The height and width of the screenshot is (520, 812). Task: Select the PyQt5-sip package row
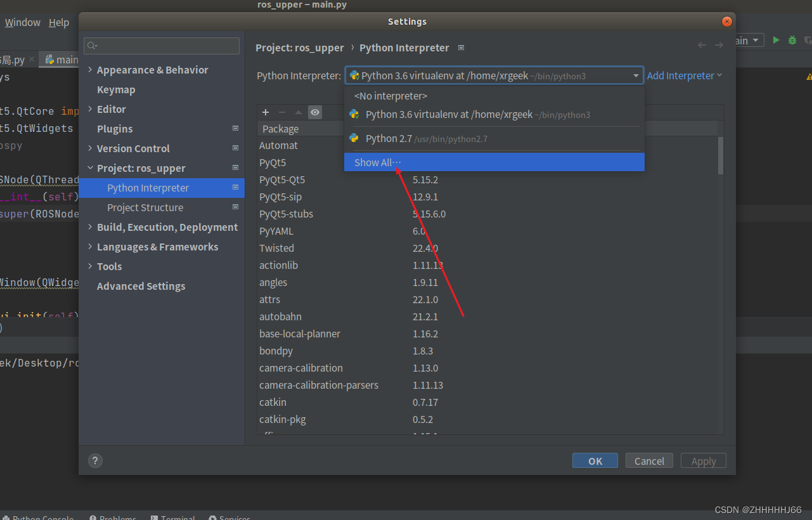pos(487,197)
